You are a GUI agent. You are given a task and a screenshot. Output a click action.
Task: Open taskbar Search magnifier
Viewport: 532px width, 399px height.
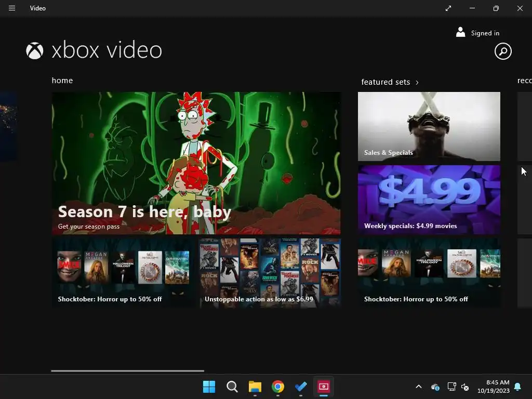[x=232, y=387]
